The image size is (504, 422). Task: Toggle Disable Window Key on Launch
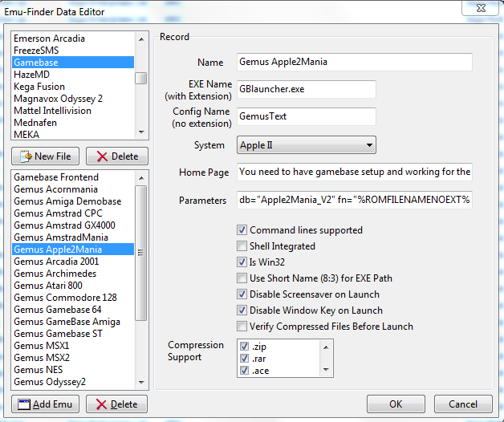click(x=242, y=310)
